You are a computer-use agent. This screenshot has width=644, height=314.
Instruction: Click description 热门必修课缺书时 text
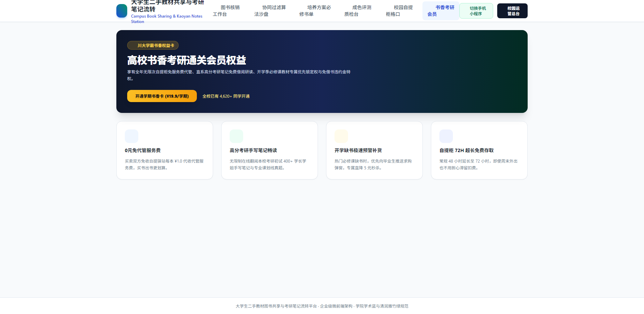373,165
